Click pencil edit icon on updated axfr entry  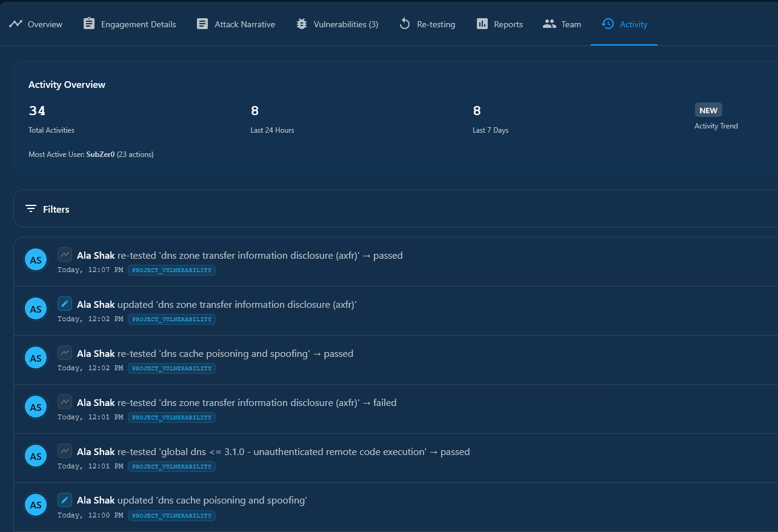pos(65,304)
